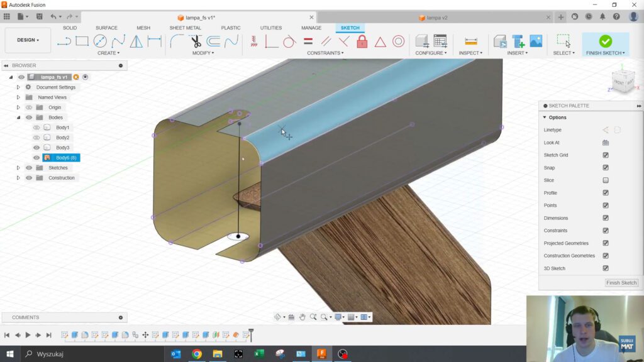This screenshot has height=362, width=644.
Task: Uncheck the Construction Geometries option
Action: click(x=606, y=256)
